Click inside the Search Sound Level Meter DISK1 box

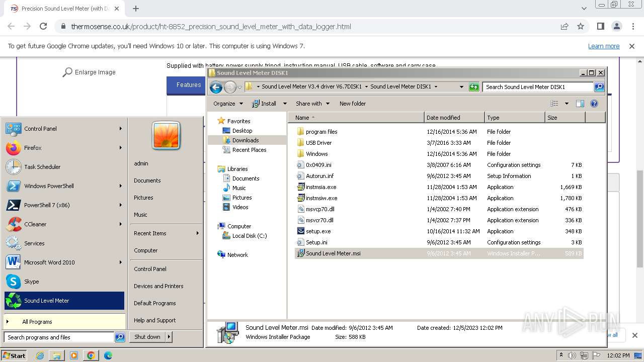point(538,87)
